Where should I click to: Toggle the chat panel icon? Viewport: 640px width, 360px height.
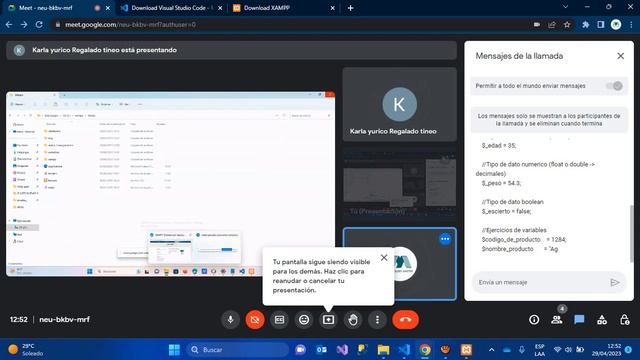click(579, 320)
